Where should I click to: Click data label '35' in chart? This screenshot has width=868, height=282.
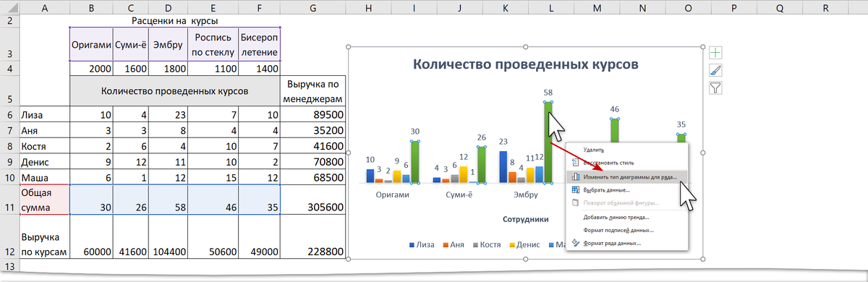coord(681,124)
